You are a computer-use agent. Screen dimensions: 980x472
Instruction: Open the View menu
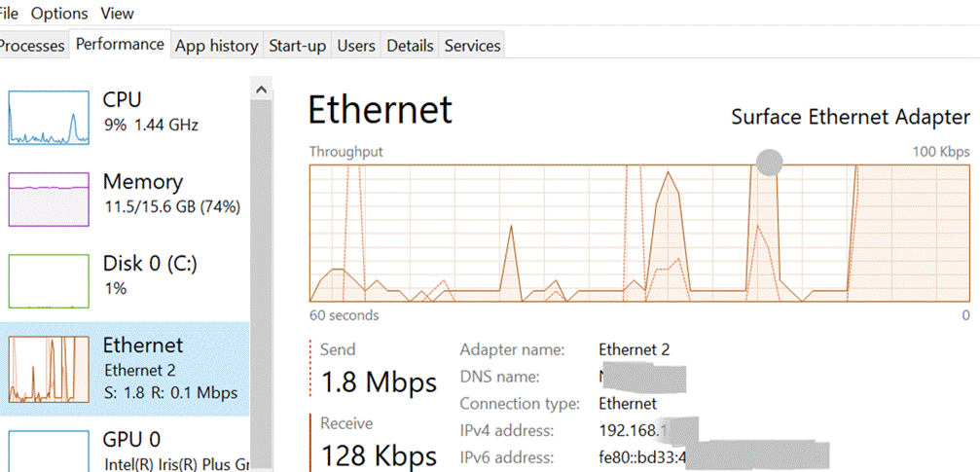pos(117,13)
